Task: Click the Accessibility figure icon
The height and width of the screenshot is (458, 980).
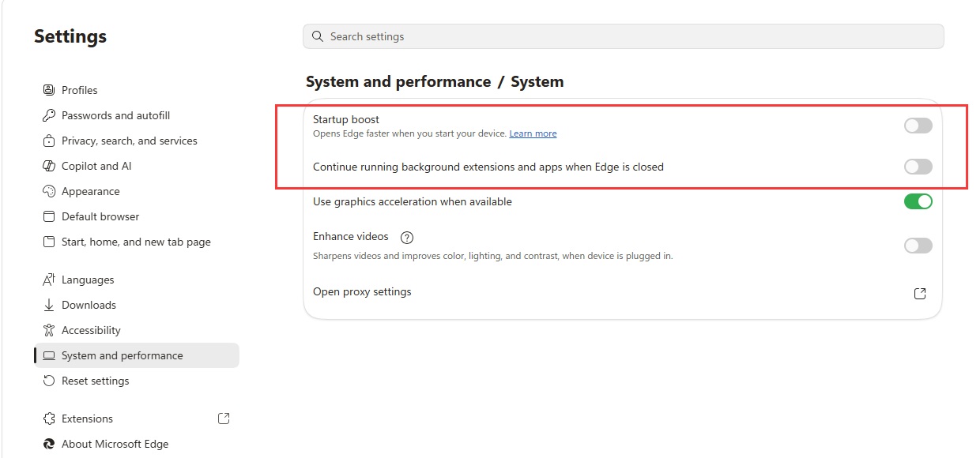Action: 49,330
